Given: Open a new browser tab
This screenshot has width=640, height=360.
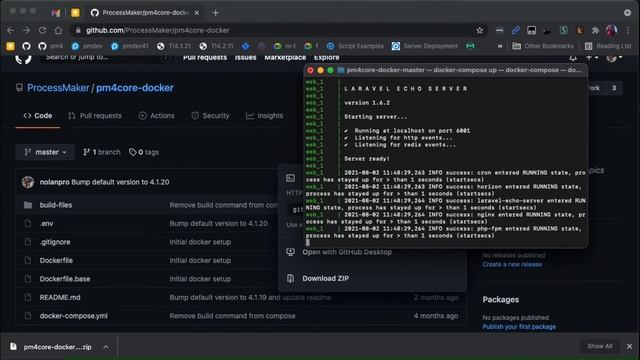Looking at the screenshot, I should [x=216, y=13].
